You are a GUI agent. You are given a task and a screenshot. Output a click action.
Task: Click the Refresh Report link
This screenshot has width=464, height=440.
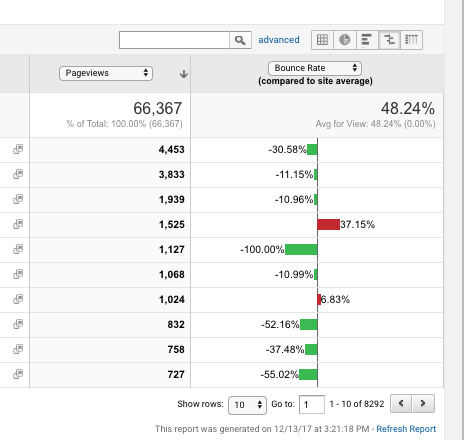click(x=406, y=429)
